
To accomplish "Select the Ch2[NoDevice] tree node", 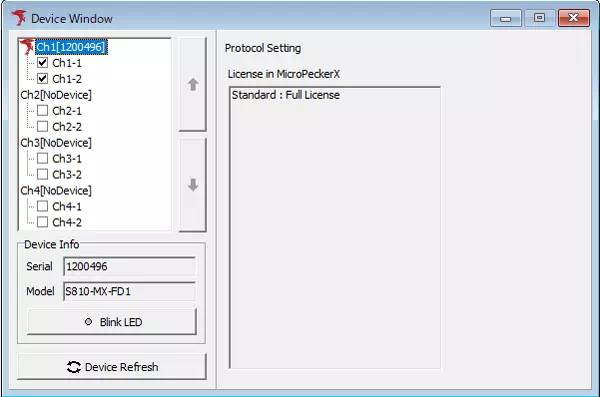I will point(56,95).
